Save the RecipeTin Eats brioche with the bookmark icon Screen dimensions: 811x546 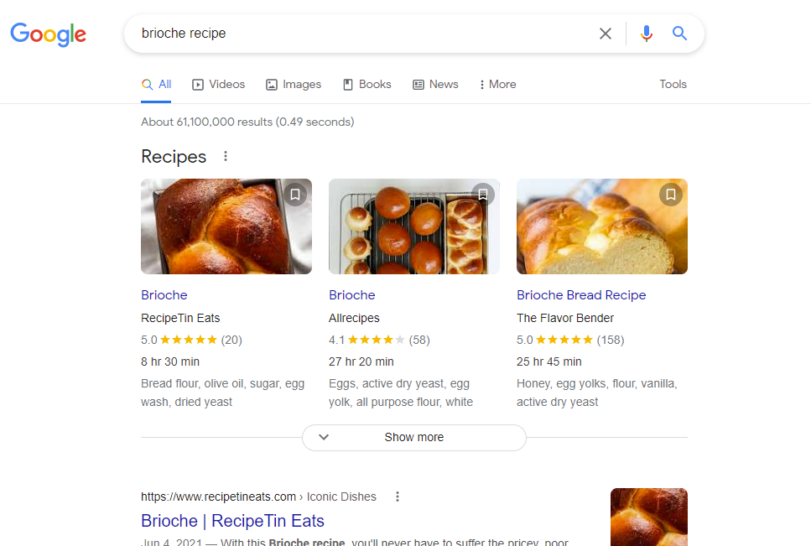(295, 194)
